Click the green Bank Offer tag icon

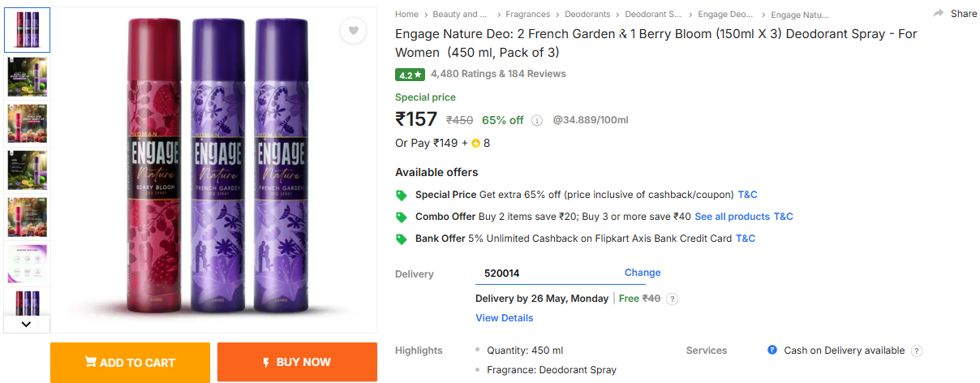(401, 239)
